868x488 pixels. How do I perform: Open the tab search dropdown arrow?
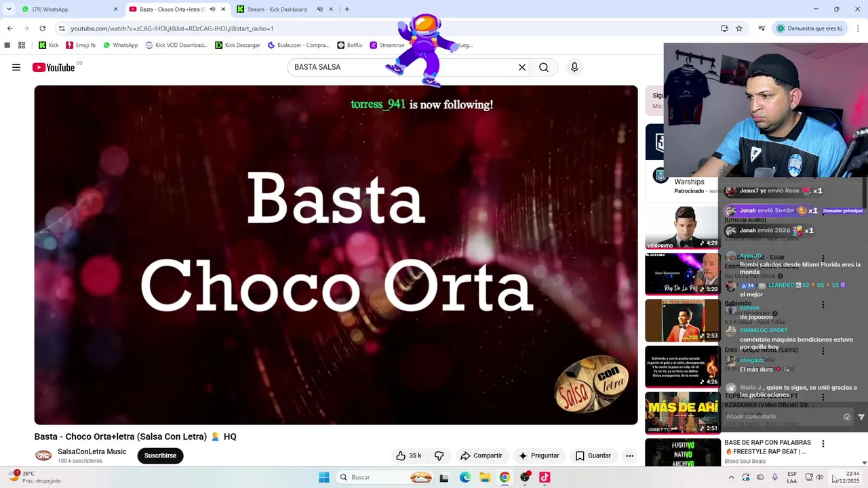pos(9,9)
